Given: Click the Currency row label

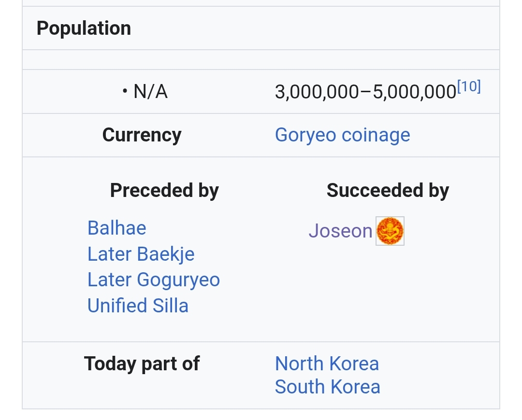Looking at the screenshot, I should tap(142, 135).
